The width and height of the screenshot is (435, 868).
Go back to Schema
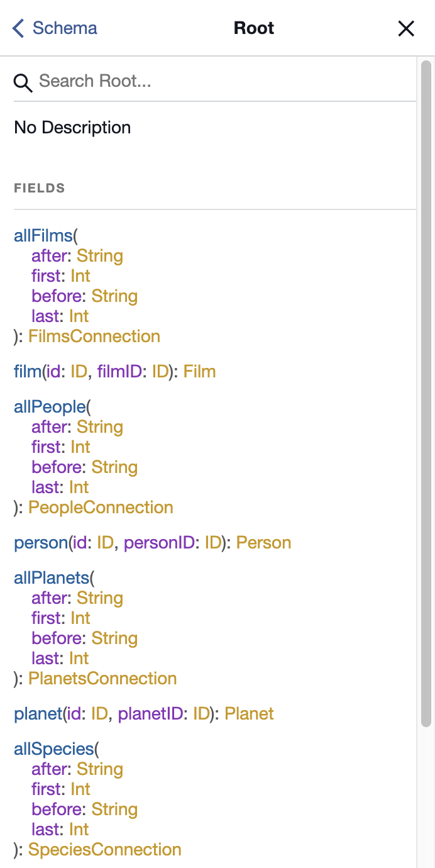pyautogui.click(x=55, y=28)
